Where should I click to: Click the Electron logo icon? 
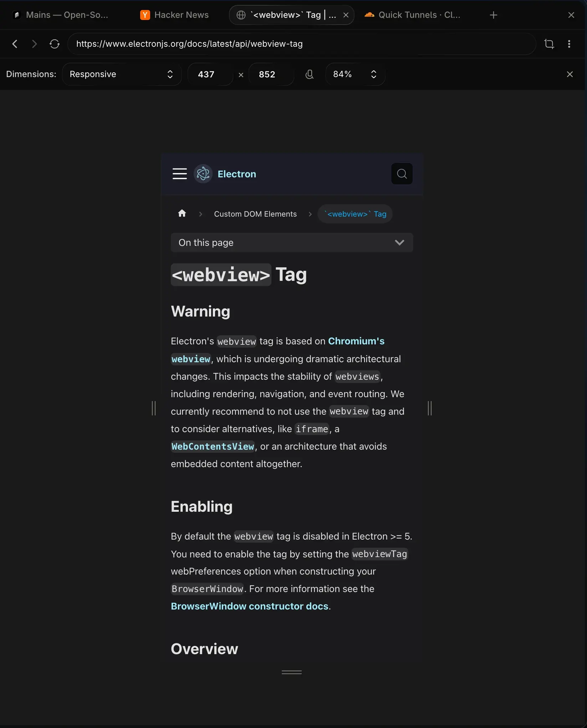(x=203, y=174)
